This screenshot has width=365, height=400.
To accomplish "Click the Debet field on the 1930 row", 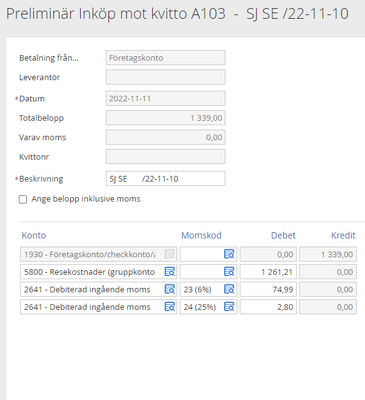I will (268, 254).
